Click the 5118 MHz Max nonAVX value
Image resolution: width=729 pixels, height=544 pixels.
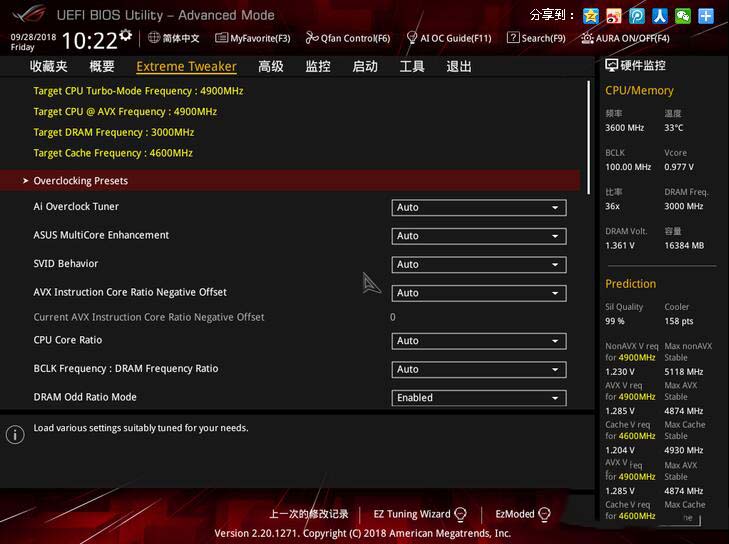(683, 372)
